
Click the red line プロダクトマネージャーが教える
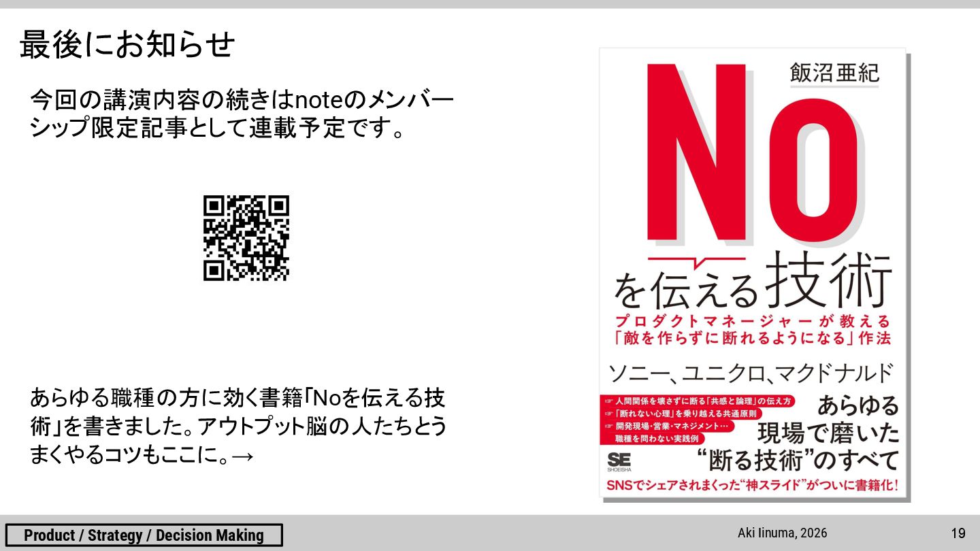(x=752, y=320)
